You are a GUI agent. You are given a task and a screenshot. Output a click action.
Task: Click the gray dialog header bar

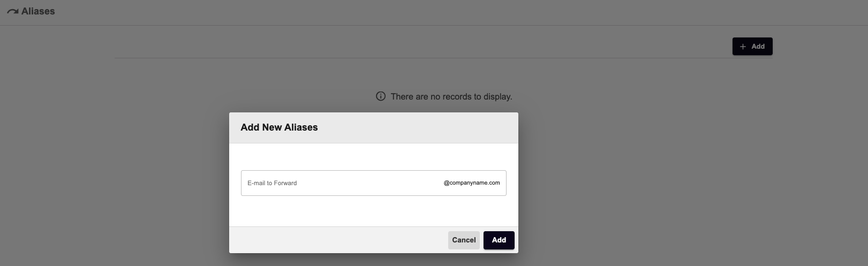point(374,128)
